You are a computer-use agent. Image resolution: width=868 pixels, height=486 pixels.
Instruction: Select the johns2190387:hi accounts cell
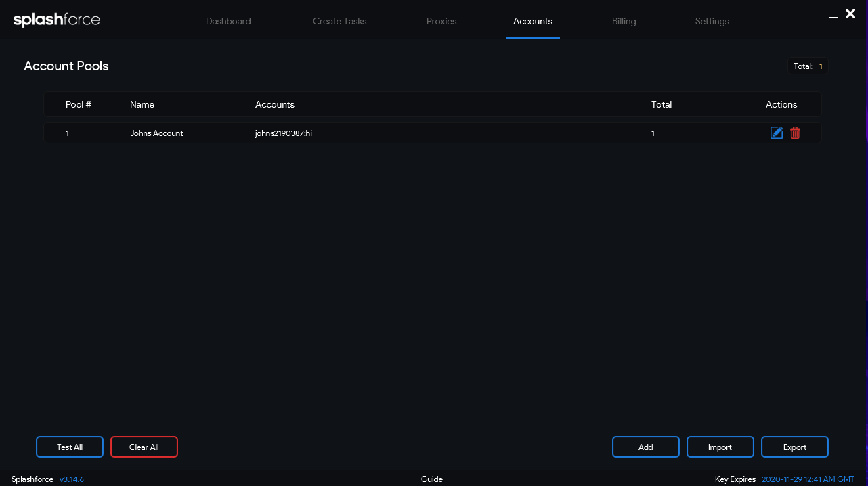pyautogui.click(x=283, y=133)
